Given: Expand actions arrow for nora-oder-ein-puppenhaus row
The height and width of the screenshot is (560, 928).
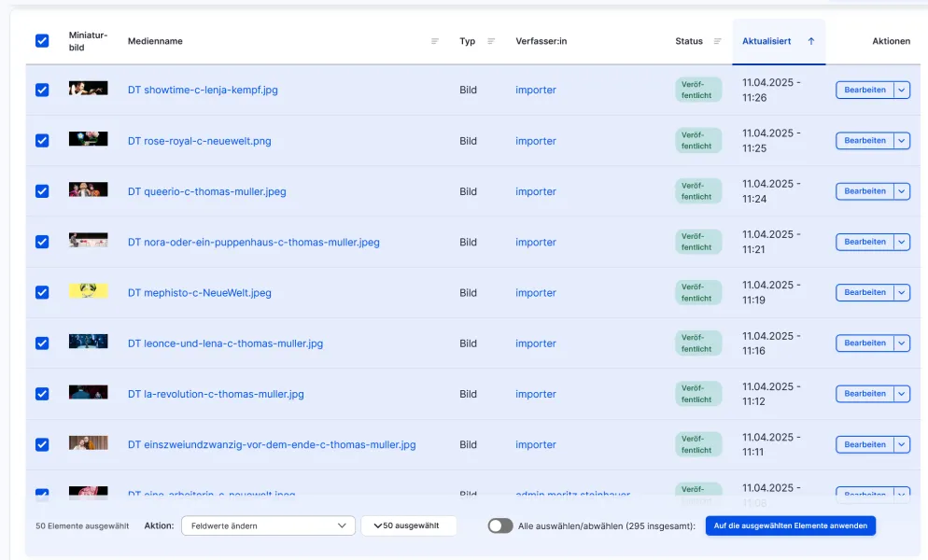Looking at the screenshot, I should (901, 242).
